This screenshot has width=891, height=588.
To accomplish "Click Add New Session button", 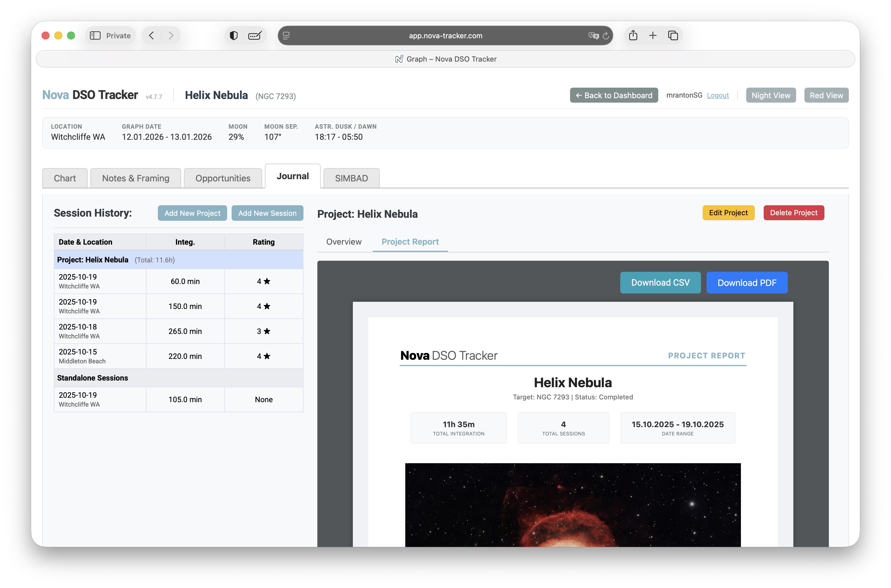I will click(x=267, y=213).
